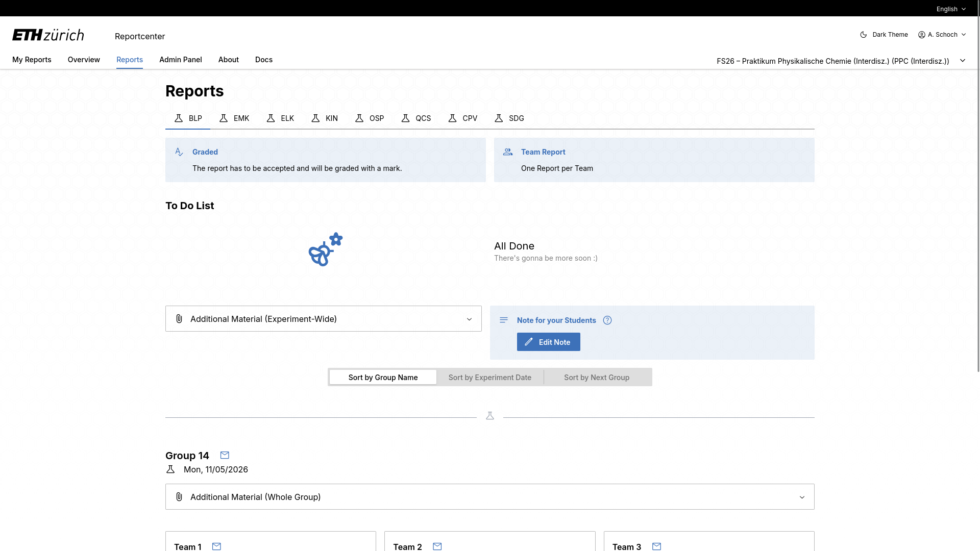
Task: Select Sort by Group Name option
Action: (x=383, y=378)
